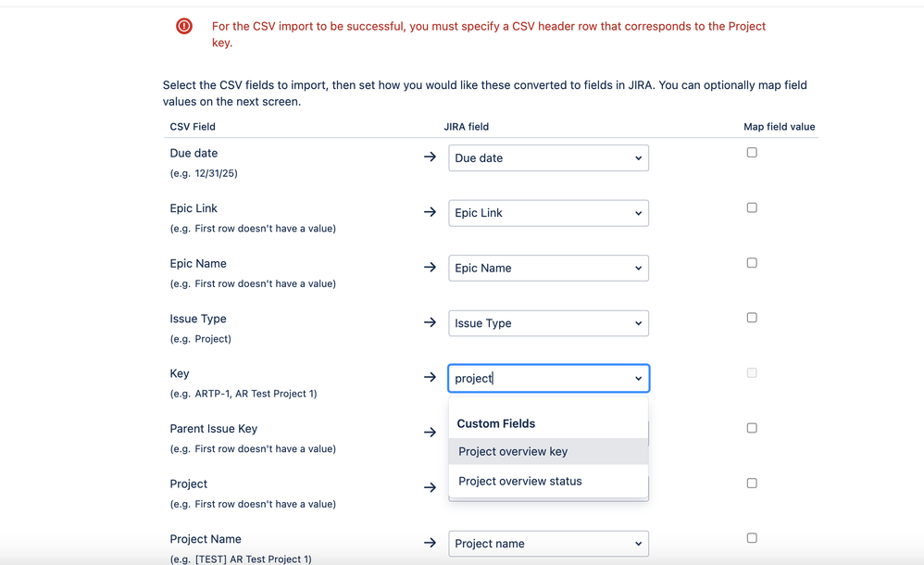This screenshot has width=924, height=565.
Task: Toggle map field value for Project Name
Action: pos(752,538)
